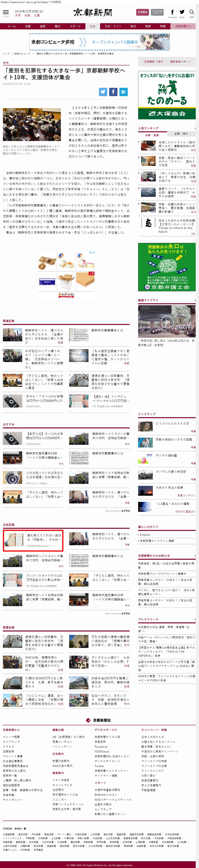Expand 人気ランキング section arrow

(195, 128)
